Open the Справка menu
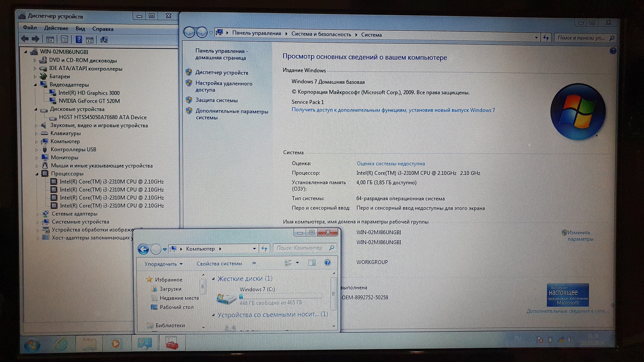This screenshot has width=644, height=362. [x=103, y=29]
